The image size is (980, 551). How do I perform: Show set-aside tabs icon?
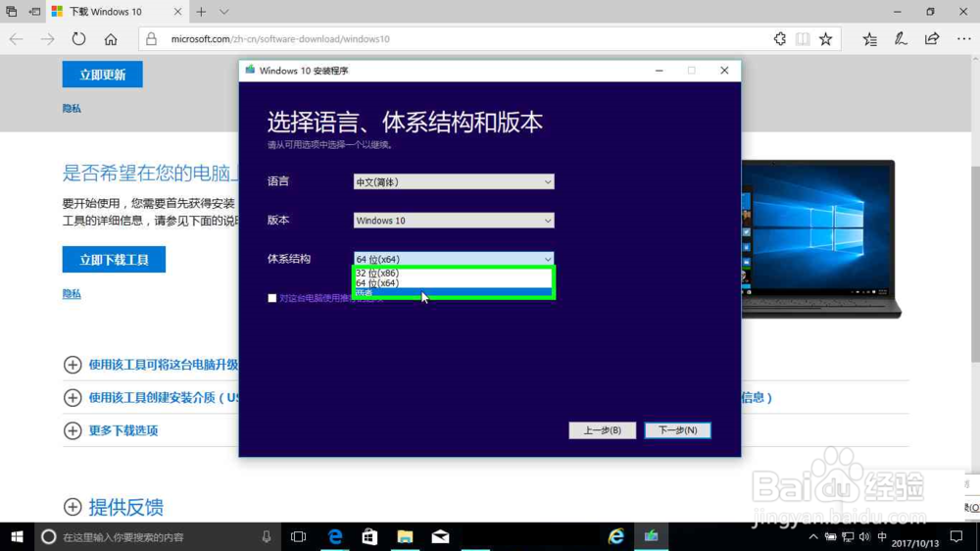coord(11,11)
